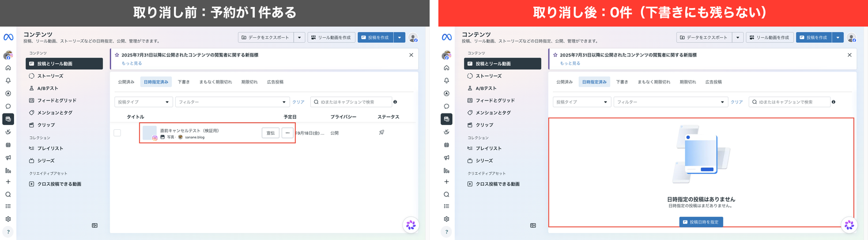
Task: Click the Meta logo in left screenshot
Action: [x=8, y=37]
